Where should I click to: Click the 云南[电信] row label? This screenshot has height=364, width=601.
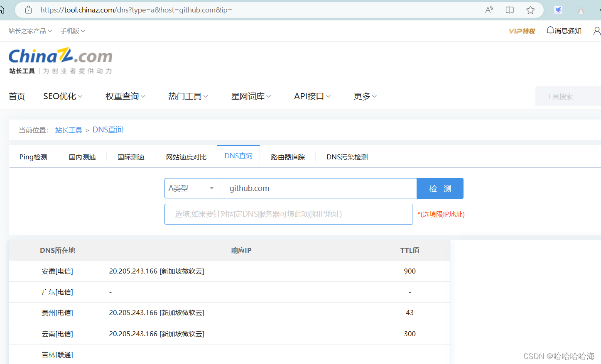click(x=57, y=334)
